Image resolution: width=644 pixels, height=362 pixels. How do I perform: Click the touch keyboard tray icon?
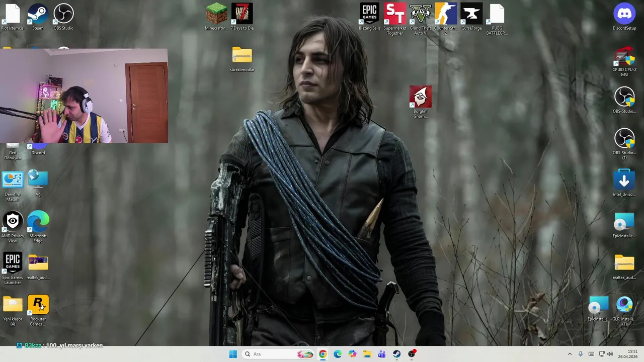click(591, 354)
